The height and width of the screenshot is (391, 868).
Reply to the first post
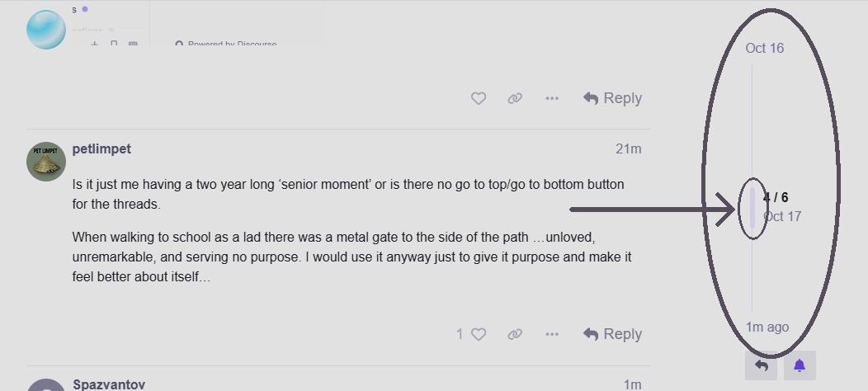(x=612, y=98)
